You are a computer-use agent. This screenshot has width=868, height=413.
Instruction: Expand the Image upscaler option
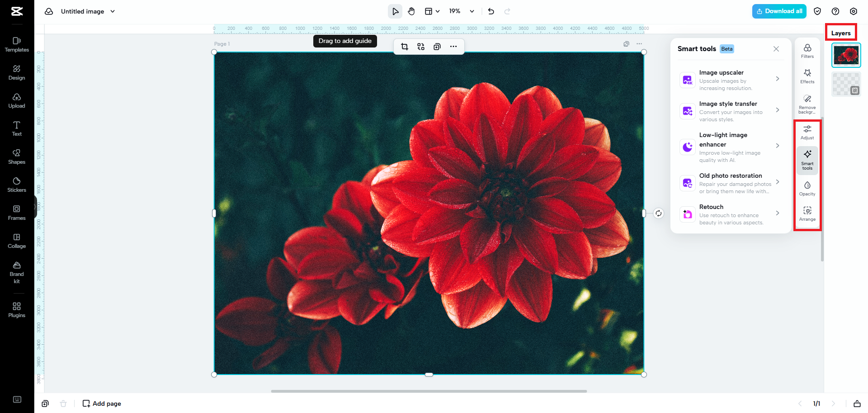pos(778,79)
